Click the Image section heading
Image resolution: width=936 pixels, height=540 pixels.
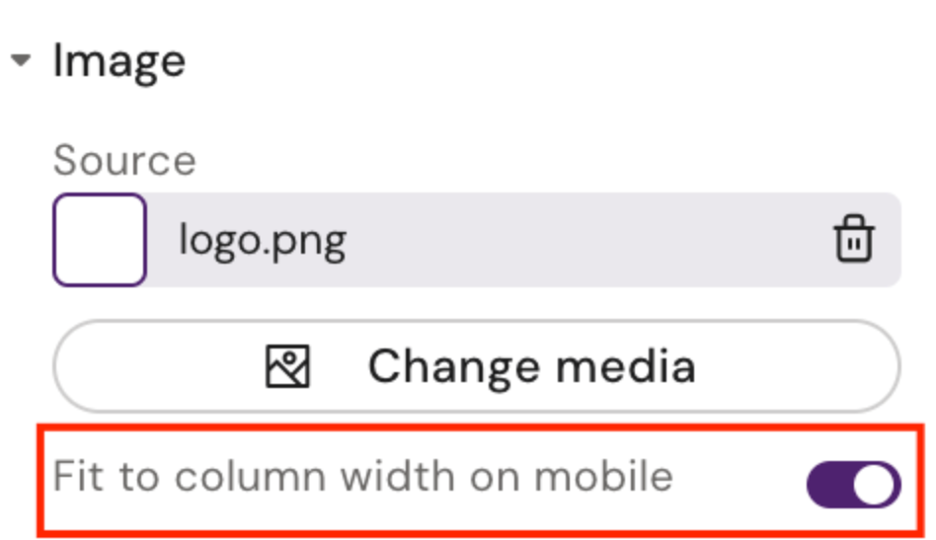pos(119,61)
